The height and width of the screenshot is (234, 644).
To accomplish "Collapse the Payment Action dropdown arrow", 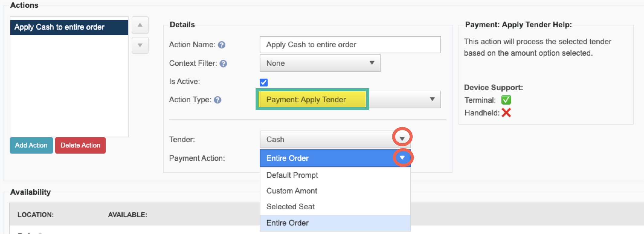I will (402, 158).
